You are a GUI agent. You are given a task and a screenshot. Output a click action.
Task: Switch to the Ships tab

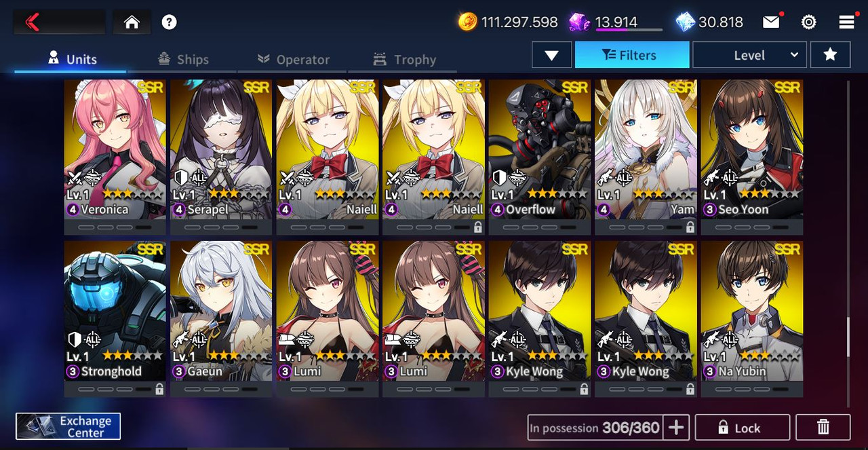point(183,60)
